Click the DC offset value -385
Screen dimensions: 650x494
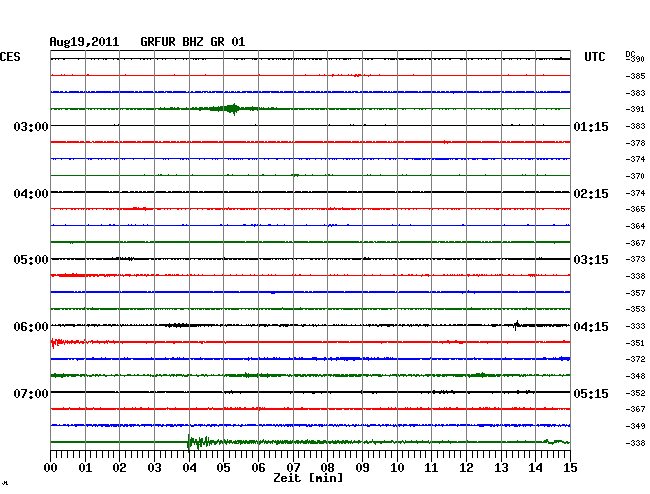click(635, 76)
